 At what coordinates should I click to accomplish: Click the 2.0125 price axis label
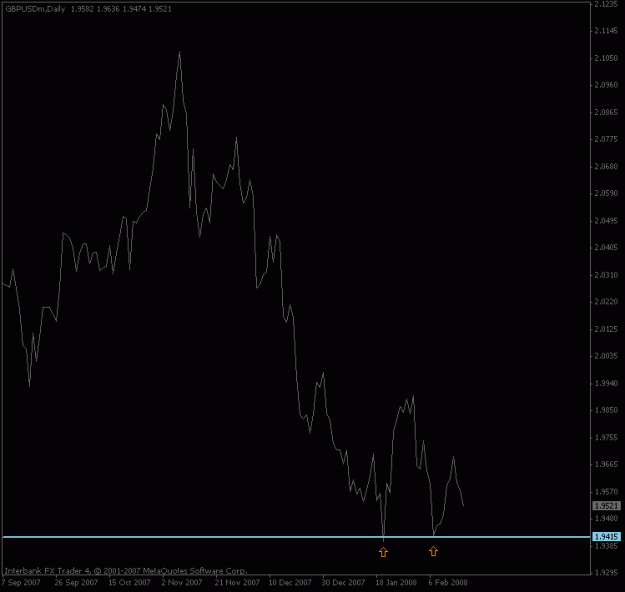[606, 329]
